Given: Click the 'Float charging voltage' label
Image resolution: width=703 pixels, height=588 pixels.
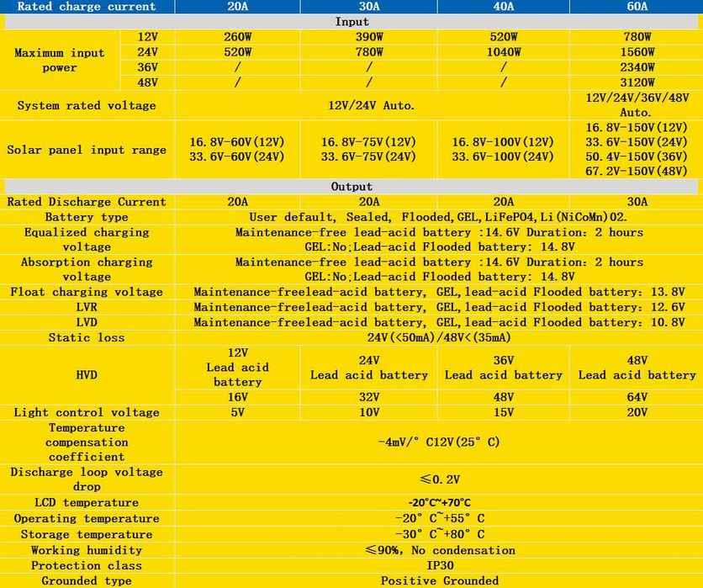Looking at the screenshot, I should pyautogui.click(x=87, y=292).
